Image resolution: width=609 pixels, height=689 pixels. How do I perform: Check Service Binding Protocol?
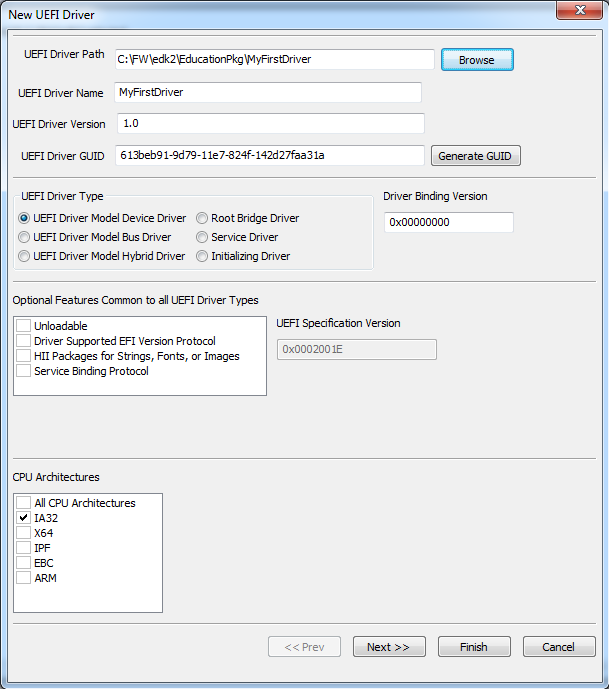pos(23,370)
